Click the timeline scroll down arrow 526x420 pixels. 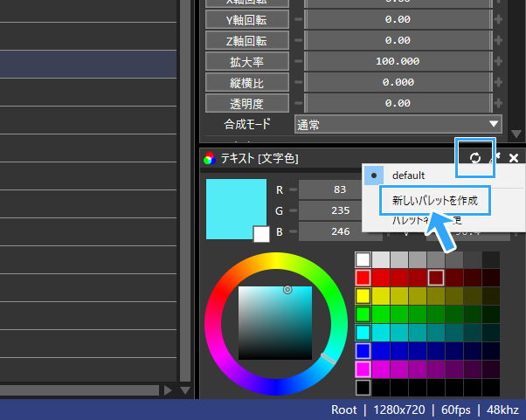185,390
